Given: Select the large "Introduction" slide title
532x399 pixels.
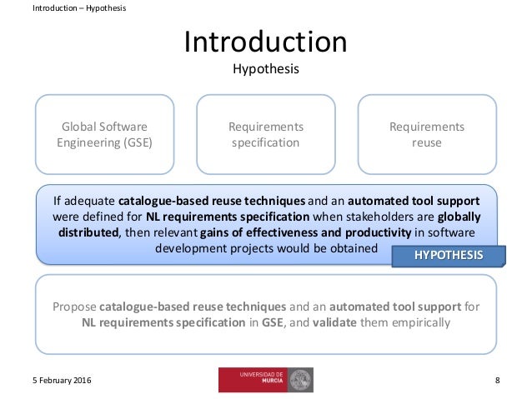Looking at the screenshot, I should tap(266, 42).
